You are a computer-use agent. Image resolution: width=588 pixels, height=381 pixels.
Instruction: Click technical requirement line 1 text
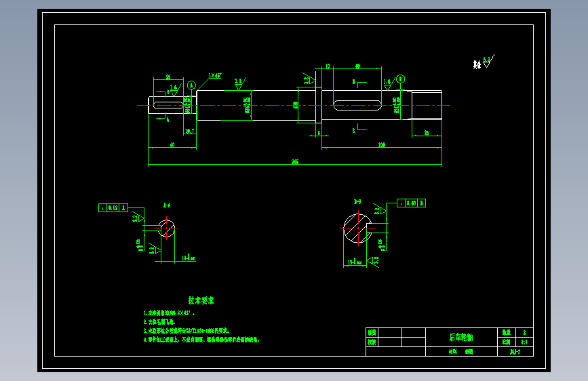[x=169, y=313]
